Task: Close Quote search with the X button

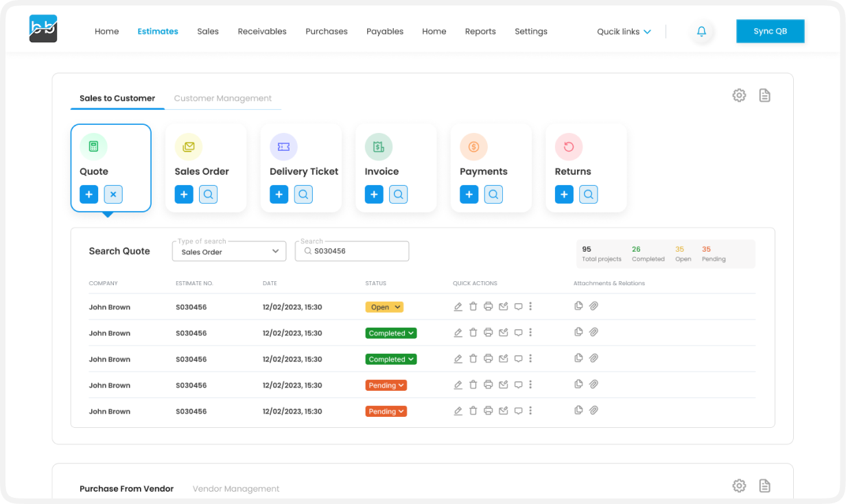Action: (113, 195)
